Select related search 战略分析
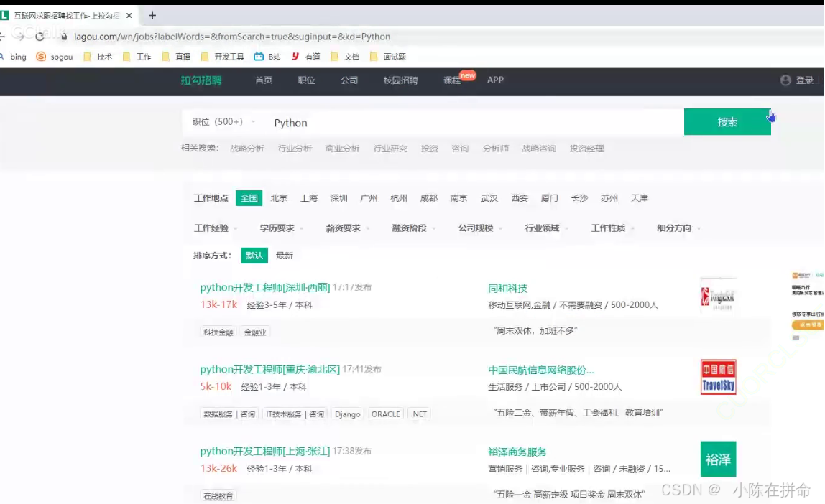825x504 pixels. 246,149
